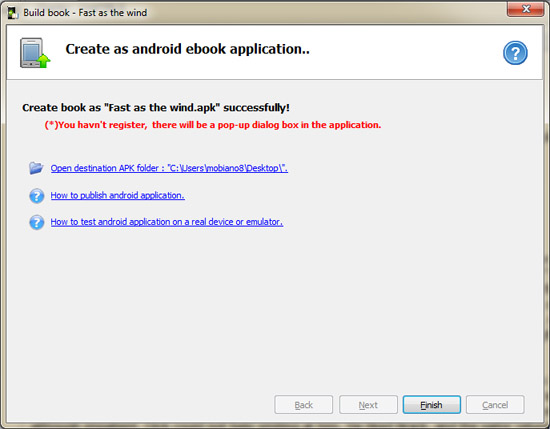Click the Build book app icon in title bar
550x429 pixels.
tap(13, 13)
